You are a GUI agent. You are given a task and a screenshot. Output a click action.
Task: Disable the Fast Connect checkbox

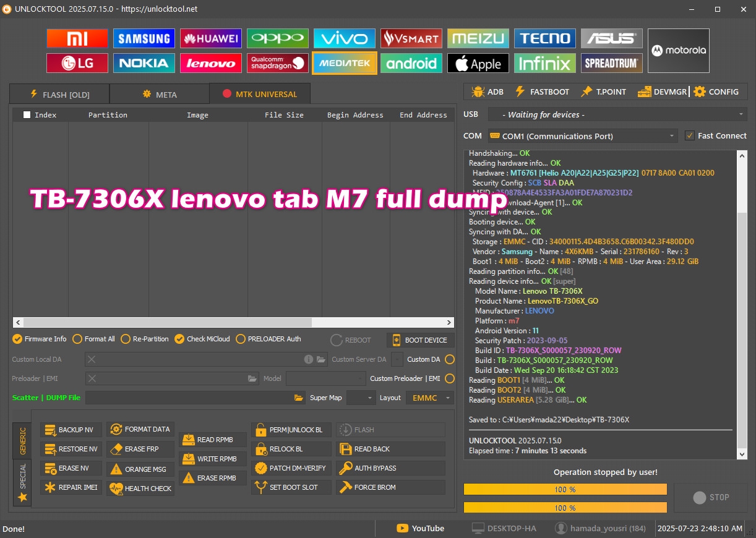point(690,136)
